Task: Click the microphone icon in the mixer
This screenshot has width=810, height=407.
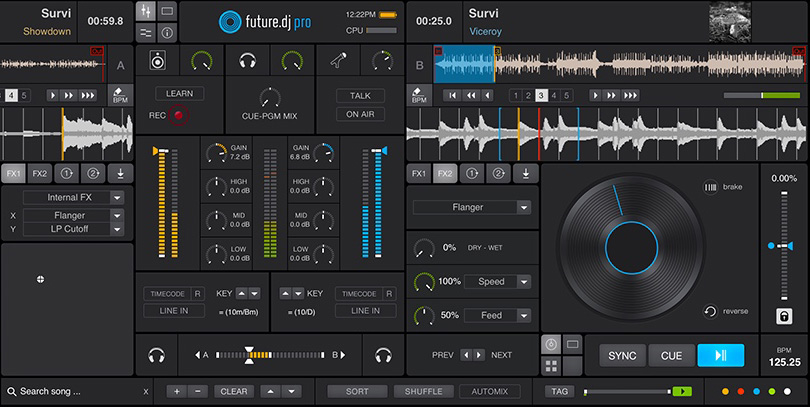Action: coord(338,60)
